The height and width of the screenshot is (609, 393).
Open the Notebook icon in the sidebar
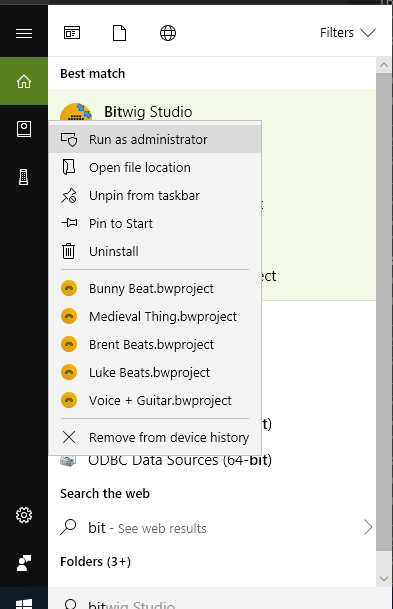[x=24, y=129]
